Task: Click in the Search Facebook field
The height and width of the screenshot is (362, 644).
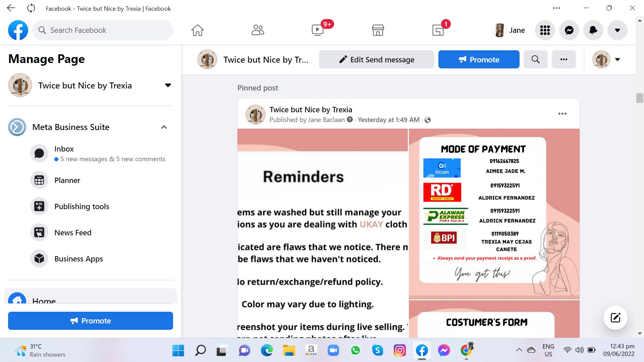Action: point(103,30)
